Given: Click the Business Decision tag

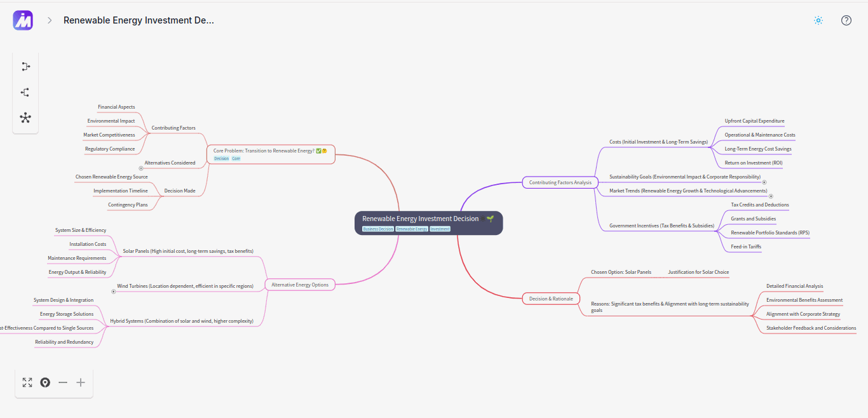Looking at the screenshot, I should click(x=378, y=229).
